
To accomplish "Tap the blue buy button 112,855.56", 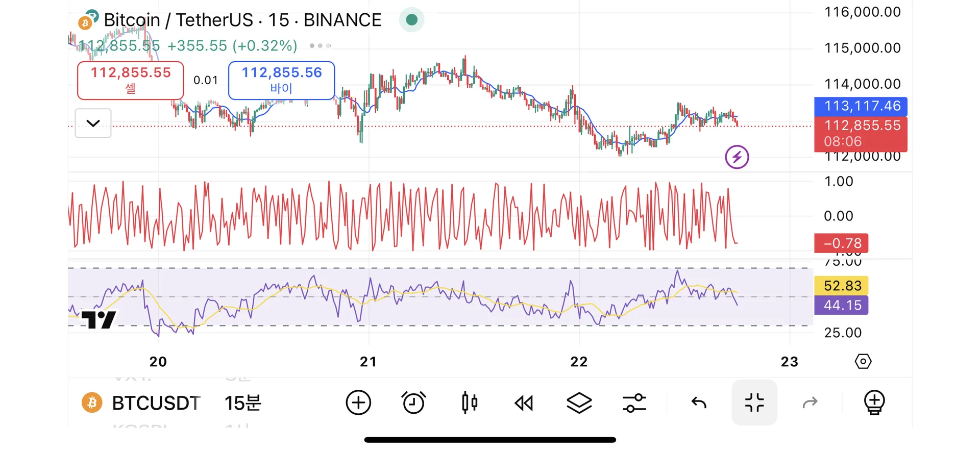I will 282,81.
